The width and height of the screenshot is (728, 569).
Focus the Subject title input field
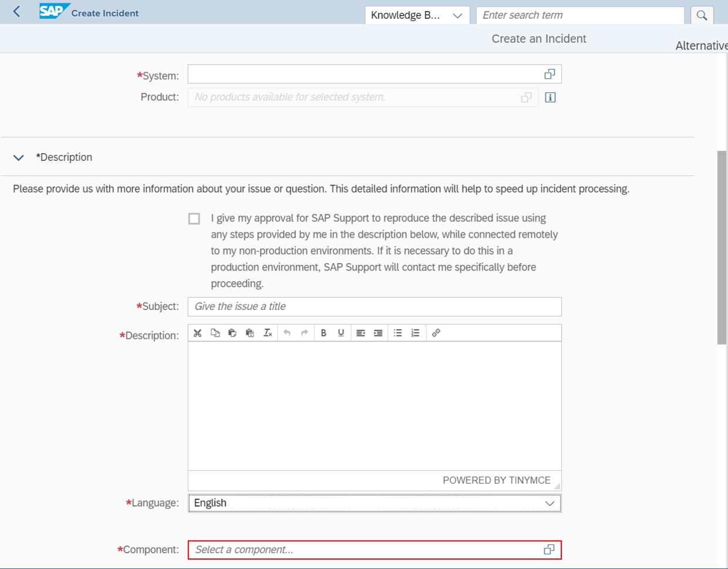pyautogui.click(x=375, y=307)
